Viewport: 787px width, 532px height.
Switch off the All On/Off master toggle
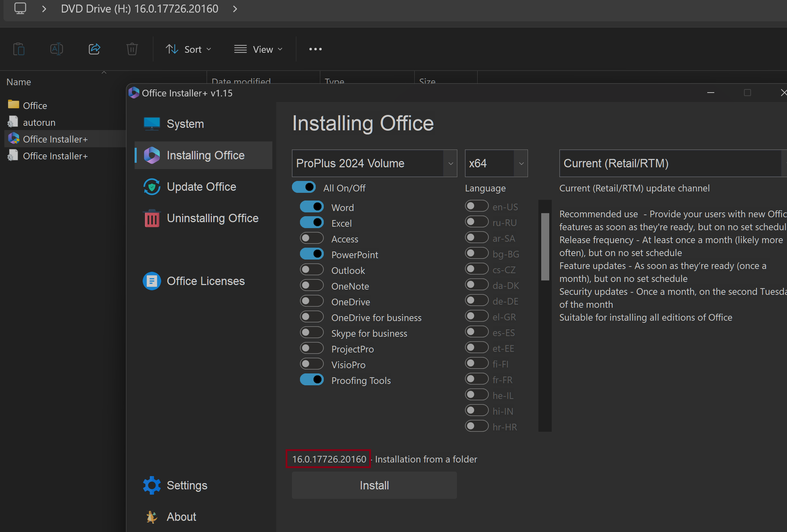[x=304, y=187]
